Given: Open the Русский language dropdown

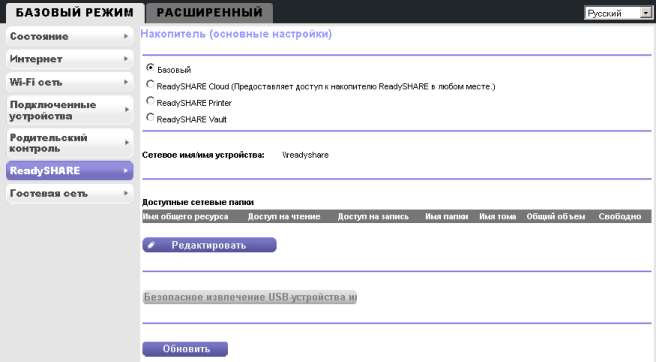Looking at the screenshot, I should pyautogui.click(x=618, y=13).
